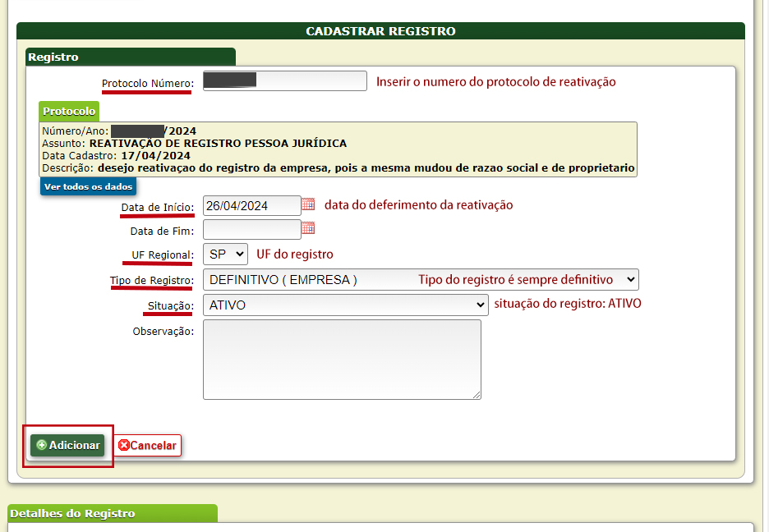Image resolution: width=769 pixels, height=532 pixels.
Task: Click the Adicionar button
Action: click(68, 445)
